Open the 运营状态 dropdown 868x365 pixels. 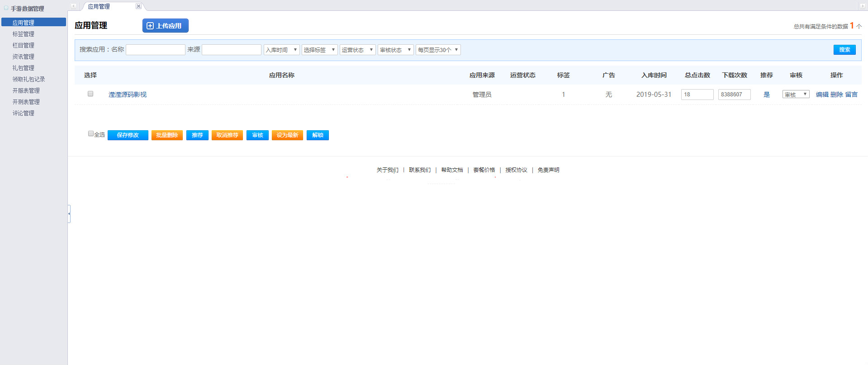(357, 50)
